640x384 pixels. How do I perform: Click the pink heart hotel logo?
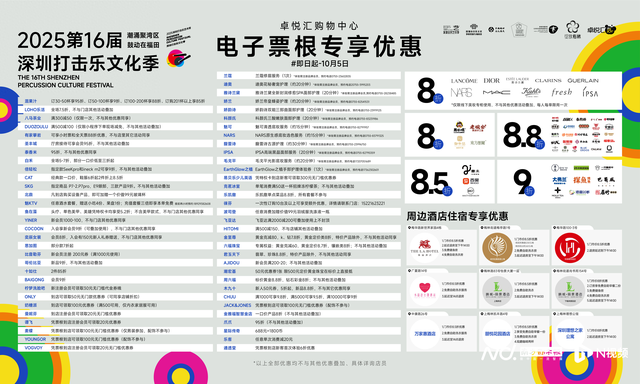pos(424,291)
